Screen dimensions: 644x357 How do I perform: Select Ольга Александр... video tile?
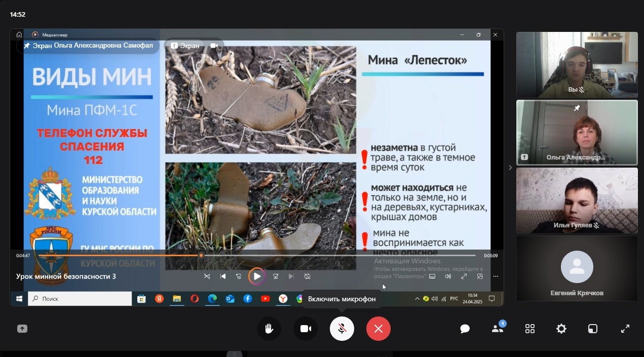click(577, 133)
